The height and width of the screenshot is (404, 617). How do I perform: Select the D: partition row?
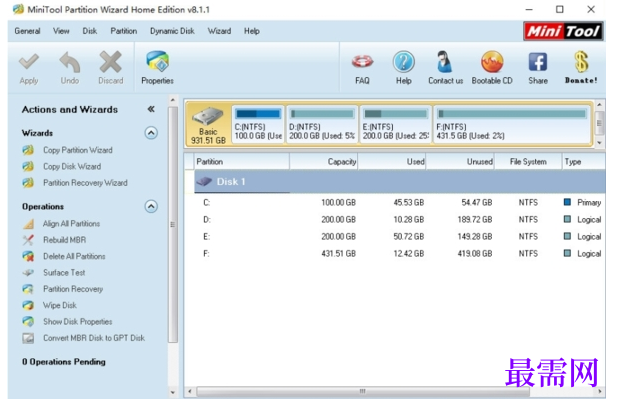[x=399, y=220]
